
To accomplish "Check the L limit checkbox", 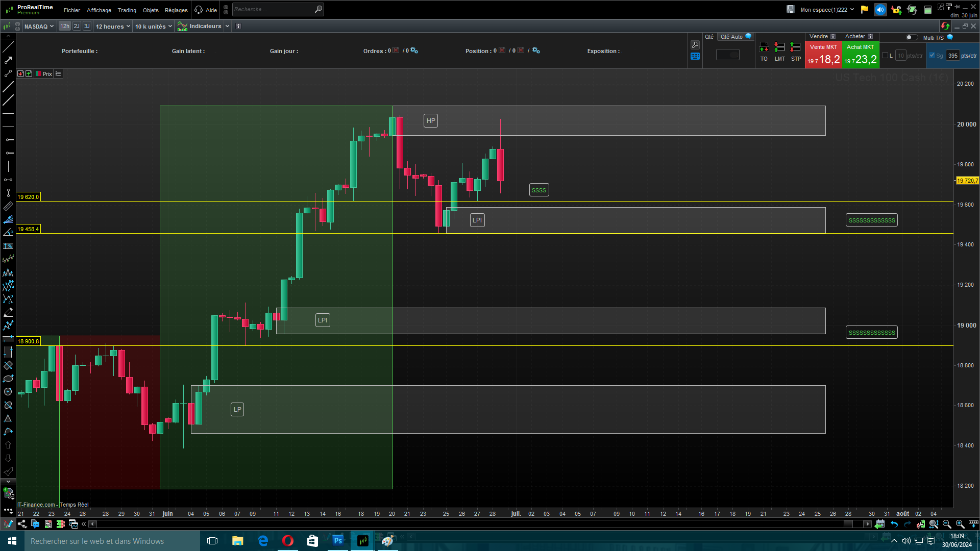I will tap(885, 55).
